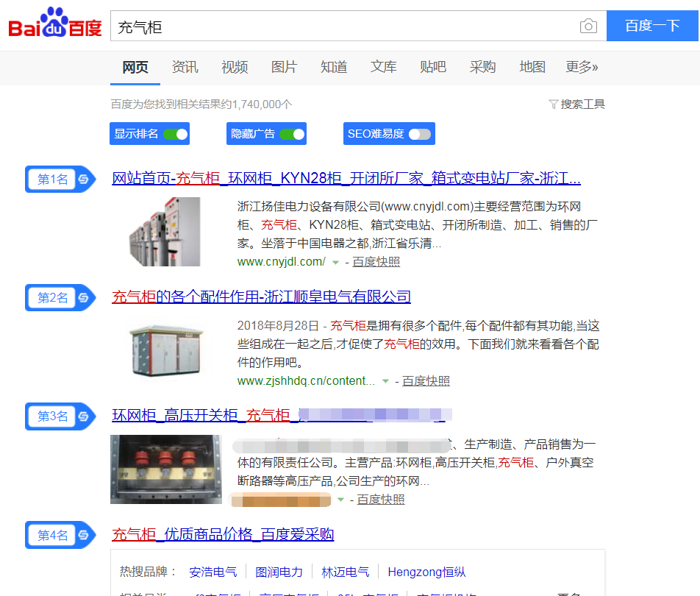The width and height of the screenshot is (700, 596).
Task: Open third result 环网柜_高压开关柜_充气柜
Action: coord(282,415)
